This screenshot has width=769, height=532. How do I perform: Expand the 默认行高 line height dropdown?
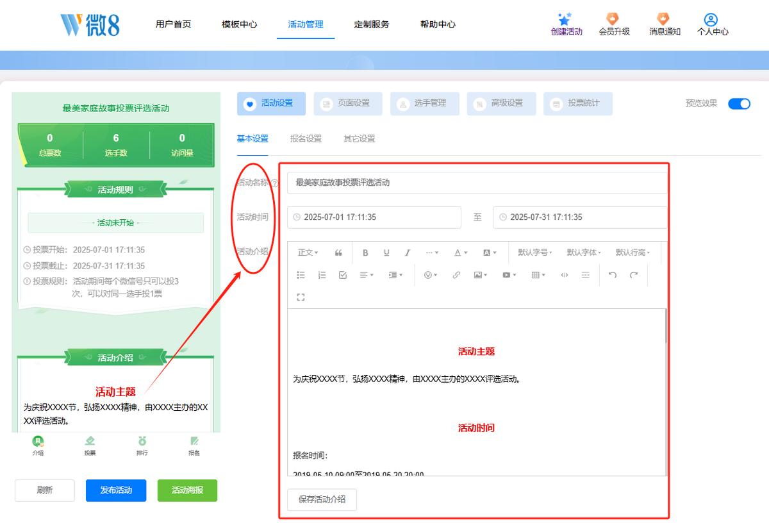tap(633, 253)
